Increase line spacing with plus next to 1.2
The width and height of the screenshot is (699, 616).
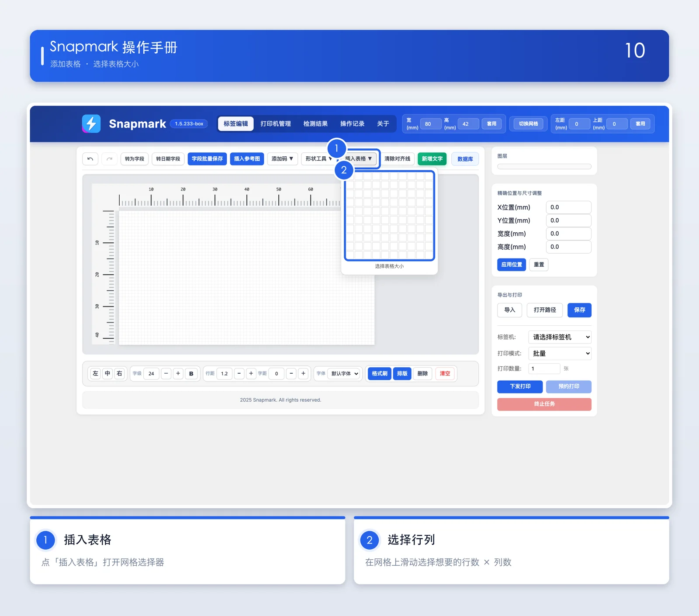[251, 374]
